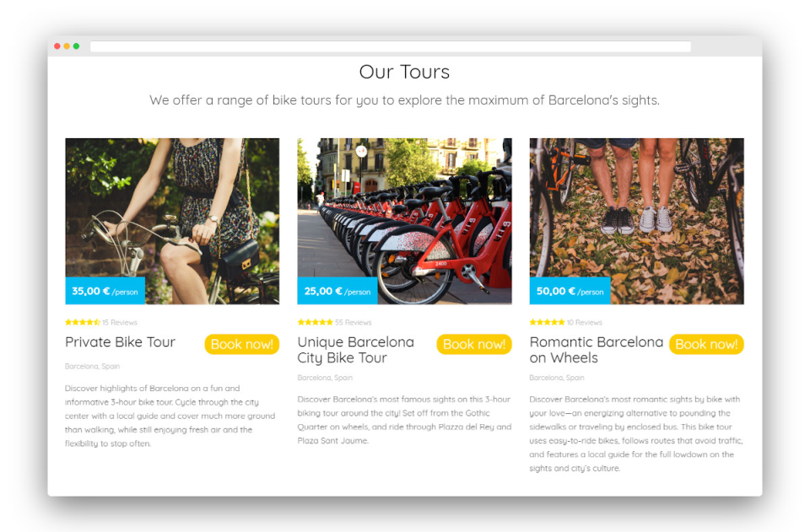Open the 10 Reviews link
This screenshot has width=810, height=532.
point(584,323)
